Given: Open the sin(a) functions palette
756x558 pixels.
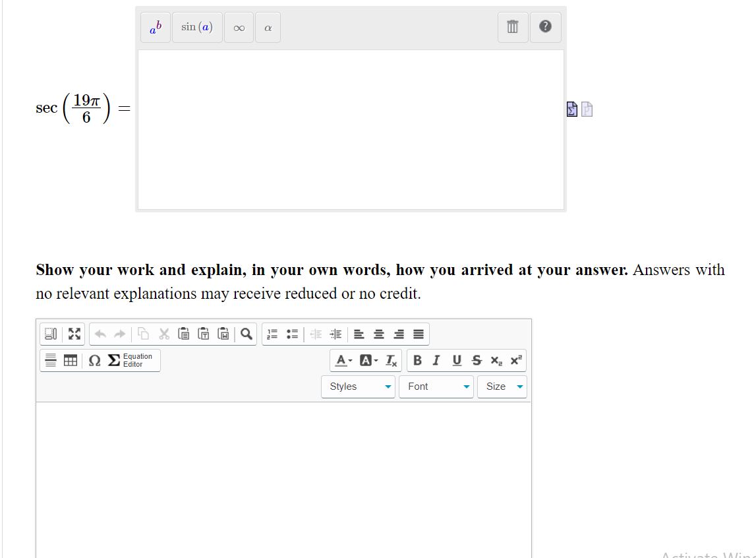Looking at the screenshot, I should pos(197,28).
